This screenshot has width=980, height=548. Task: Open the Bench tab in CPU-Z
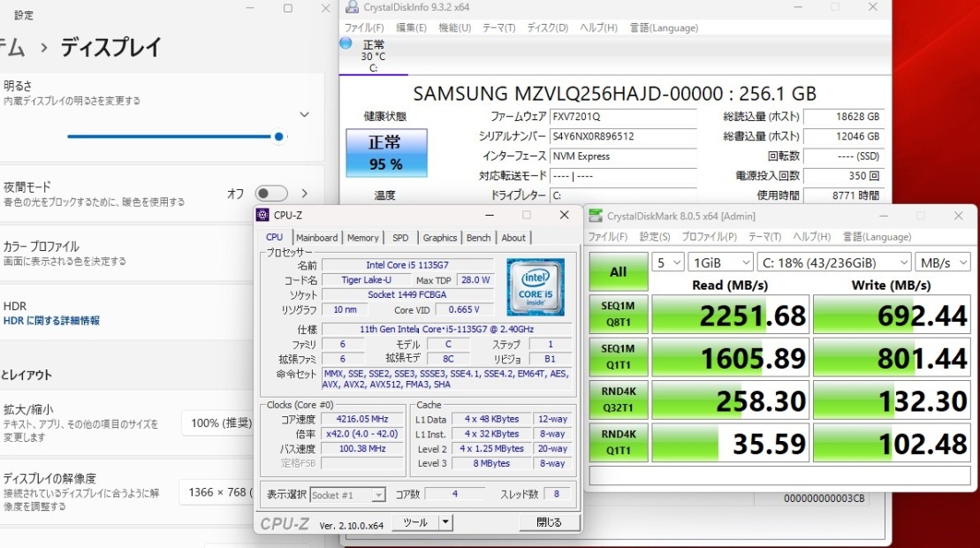coord(478,238)
